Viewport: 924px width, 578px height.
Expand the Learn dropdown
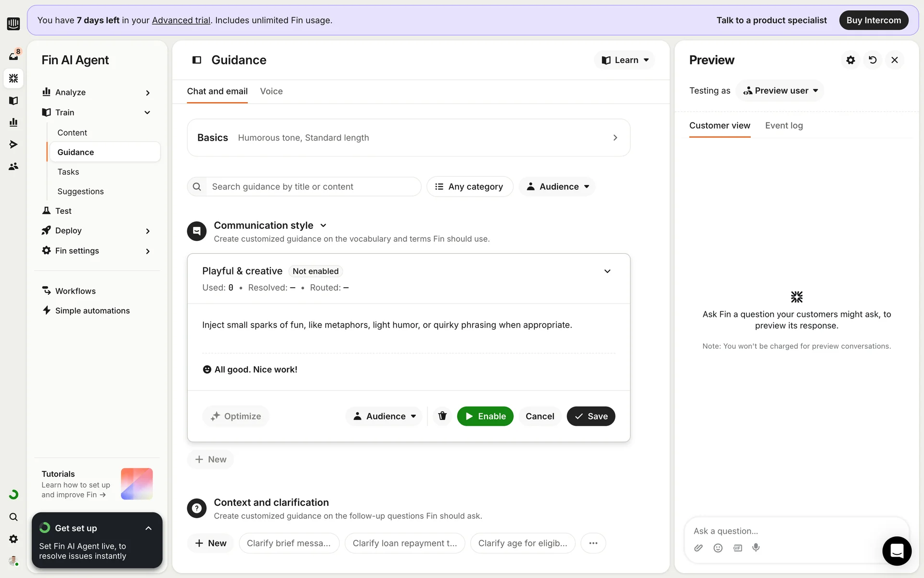(625, 60)
